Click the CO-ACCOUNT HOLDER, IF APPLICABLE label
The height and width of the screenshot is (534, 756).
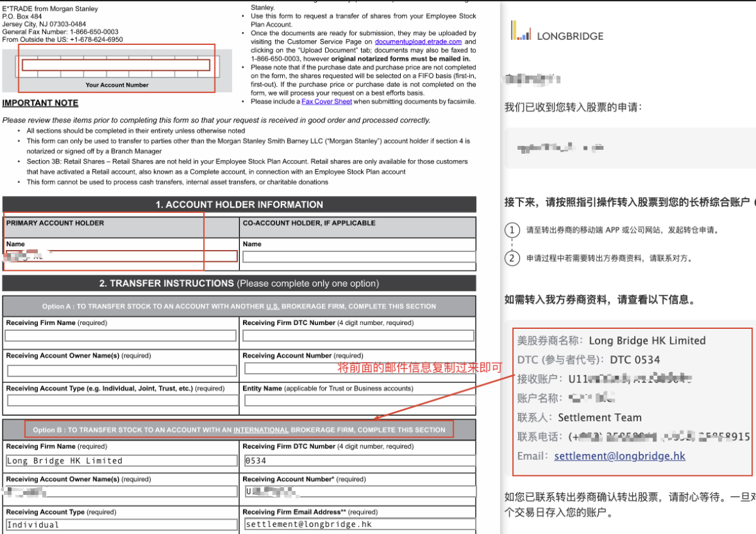point(309,223)
